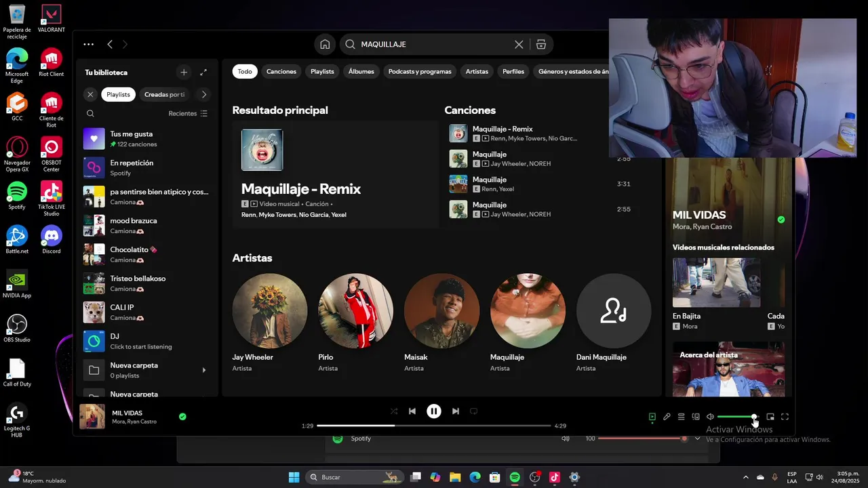The width and height of the screenshot is (868, 488).
Task: Switch to the Perfiles tab
Action: [x=513, y=71]
